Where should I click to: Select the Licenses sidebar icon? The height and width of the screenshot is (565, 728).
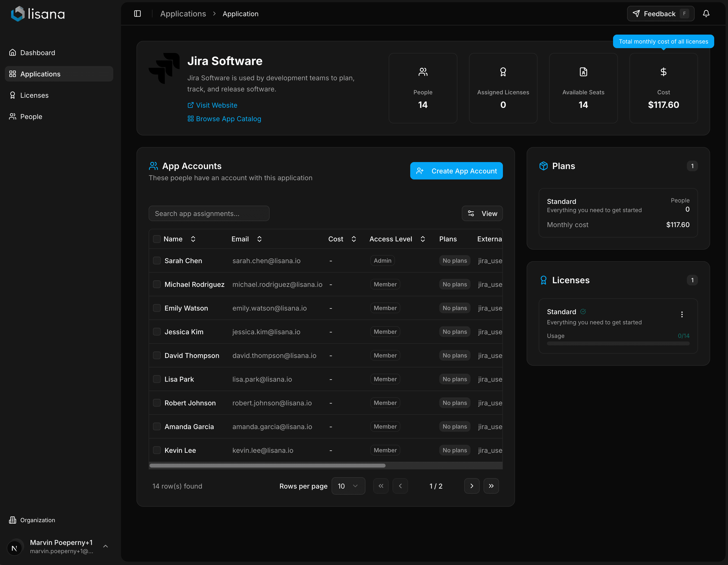tap(12, 95)
